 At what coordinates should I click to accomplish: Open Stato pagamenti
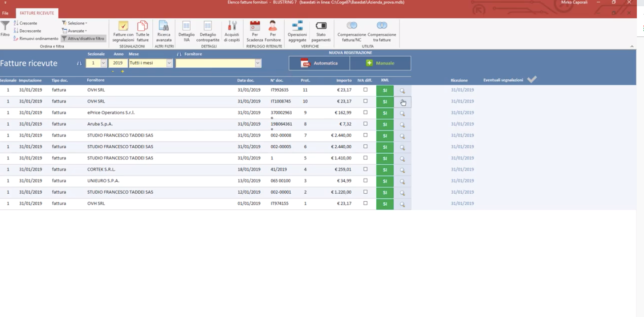coord(321,31)
